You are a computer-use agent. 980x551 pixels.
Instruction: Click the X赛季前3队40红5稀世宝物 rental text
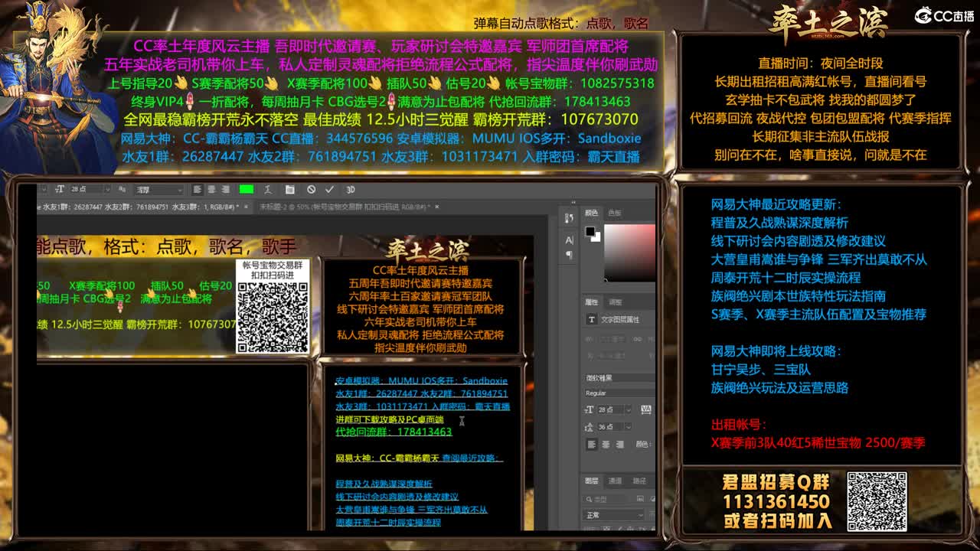click(818, 443)
